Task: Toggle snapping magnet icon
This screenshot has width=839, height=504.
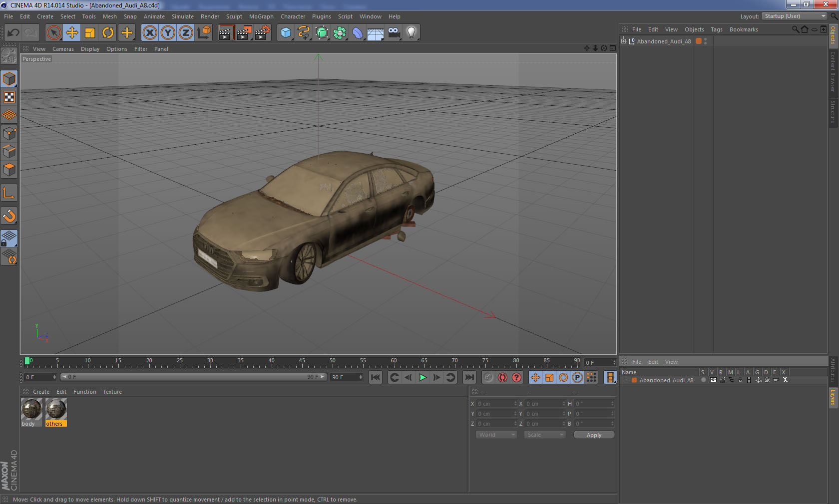Action: [9, 216]
